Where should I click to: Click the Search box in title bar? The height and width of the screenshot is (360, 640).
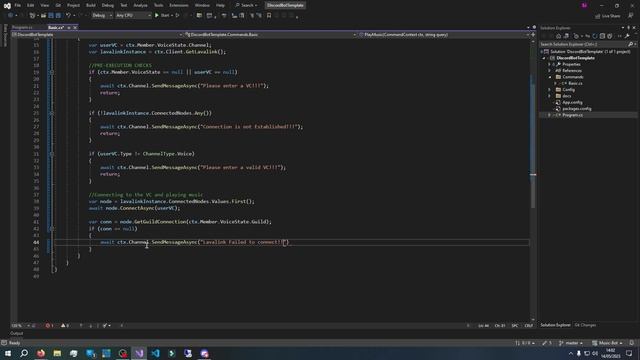pyautogui.click(x=247, y=5)
